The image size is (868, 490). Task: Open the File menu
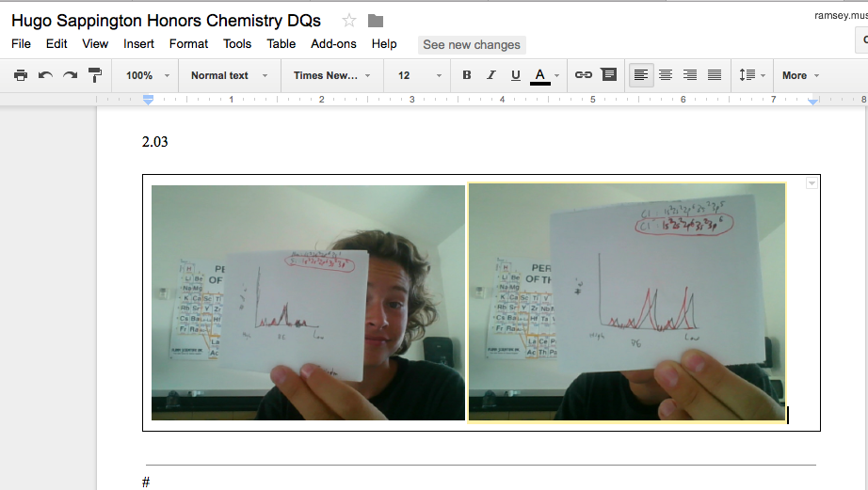[21, 44]
